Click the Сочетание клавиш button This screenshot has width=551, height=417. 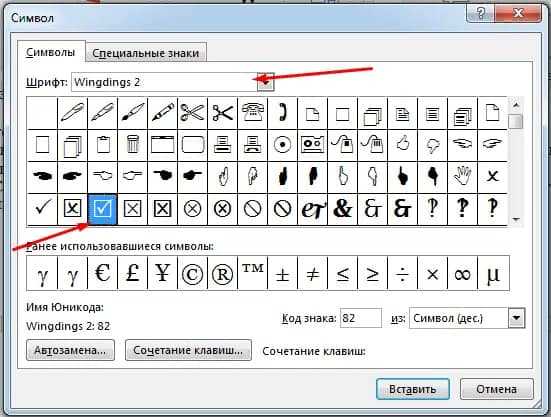[x=188, y=350]
